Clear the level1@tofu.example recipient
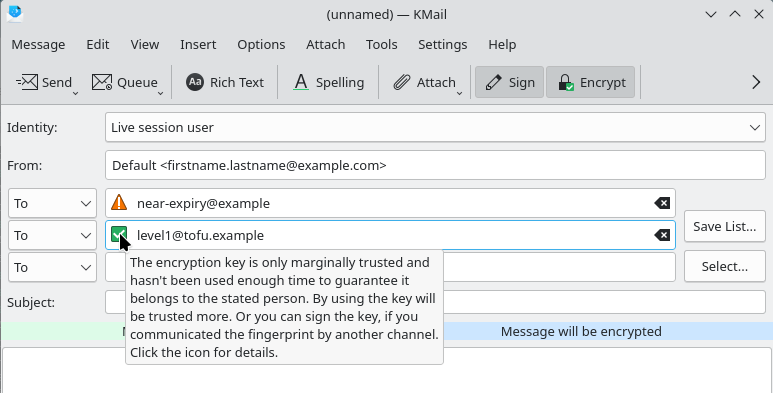This screenshot has width=773, height=393. click(662, 235)
